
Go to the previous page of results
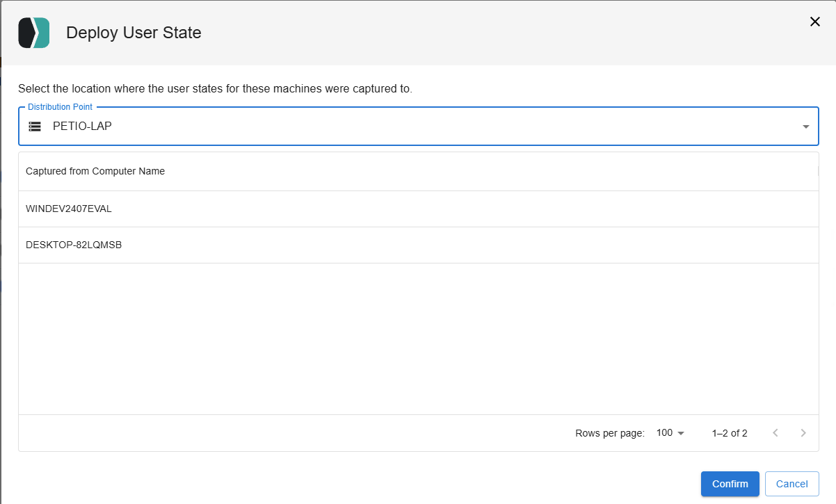point(775,433)
